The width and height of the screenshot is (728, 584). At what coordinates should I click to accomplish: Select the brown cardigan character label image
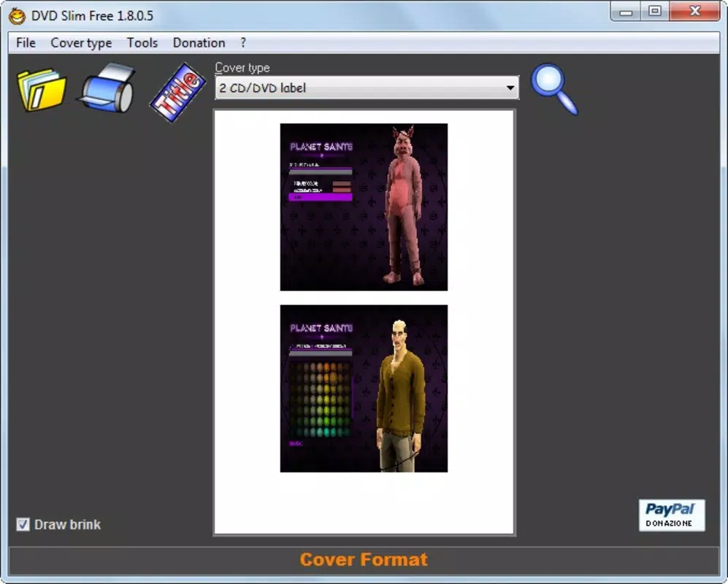pyautogui.click(x=364, y=388)
